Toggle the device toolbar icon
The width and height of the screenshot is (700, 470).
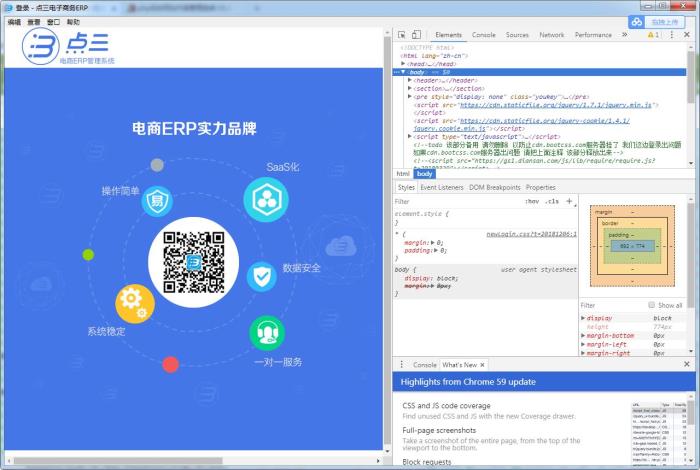[x=416, y=35]
